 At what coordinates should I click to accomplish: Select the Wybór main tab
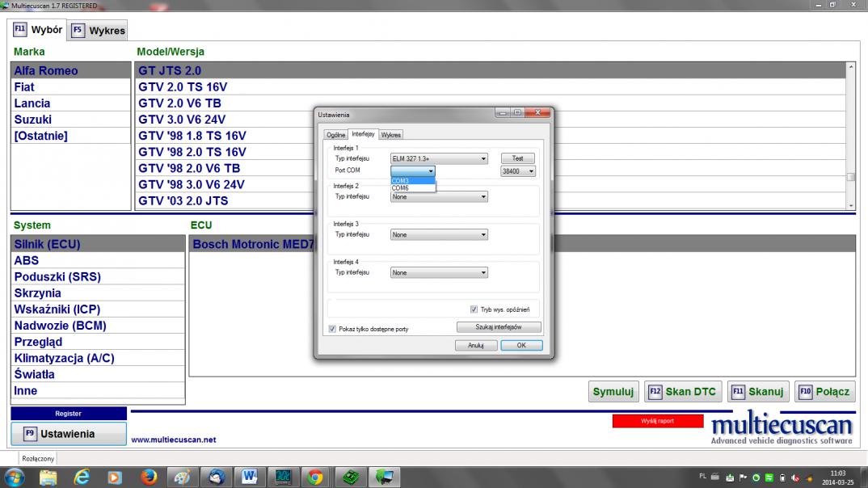click(x=38, y=29)
